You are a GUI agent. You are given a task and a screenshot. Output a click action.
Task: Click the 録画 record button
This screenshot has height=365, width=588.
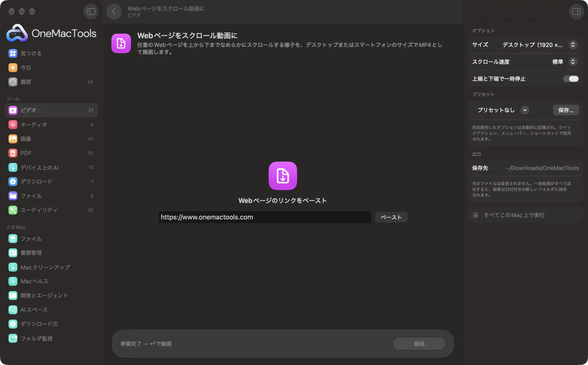(419, 344)
